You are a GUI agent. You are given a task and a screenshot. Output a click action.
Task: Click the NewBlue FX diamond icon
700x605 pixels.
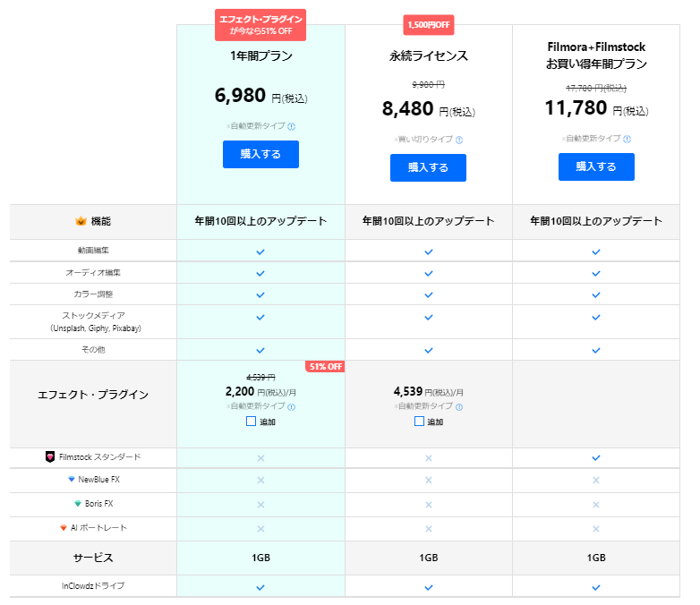tap(72, 479)
